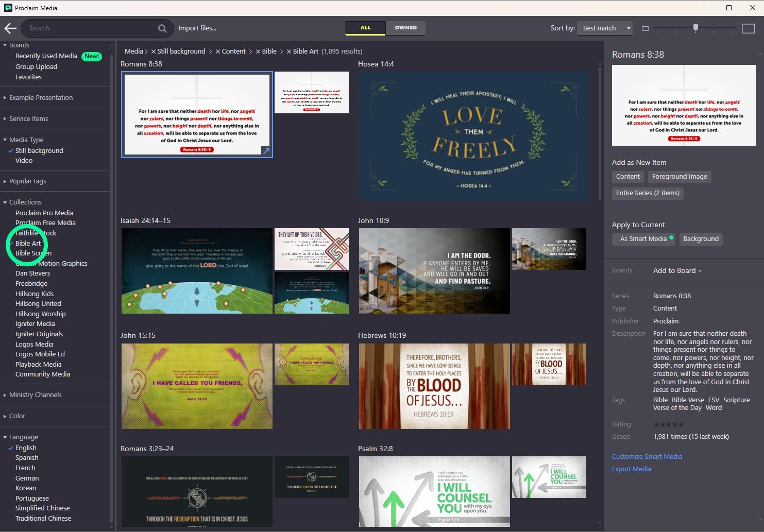Expand the Popular tags section
This screenshot has height=532, width=764.
click(x=27, y=181)
